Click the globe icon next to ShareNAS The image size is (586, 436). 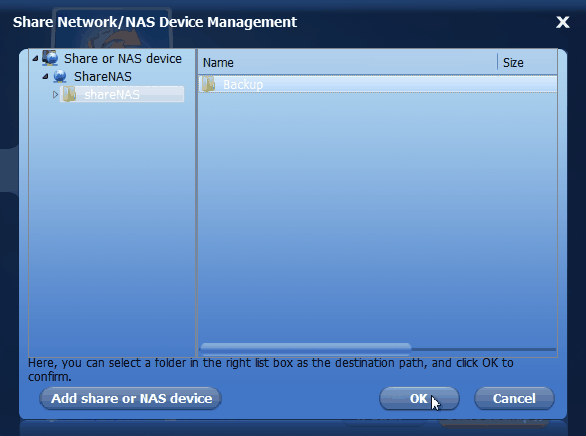pyautogui.click(x=60, y=76)
